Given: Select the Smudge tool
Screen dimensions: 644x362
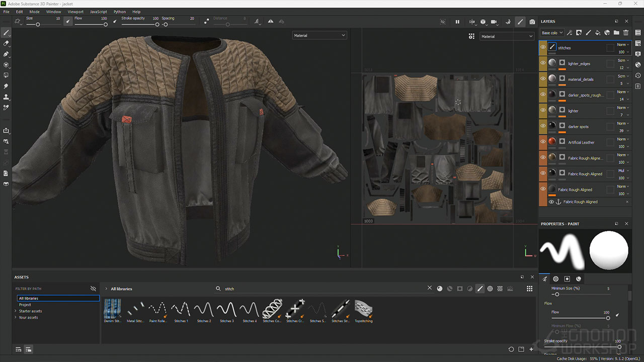Looking at the screenshot, I should [x=6, y=86].
